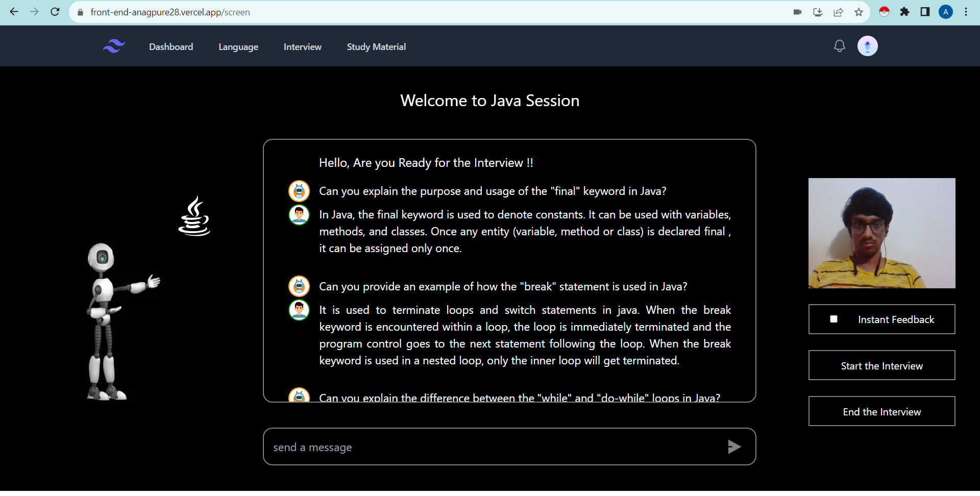Click the Java logo image

pos(194,215)
